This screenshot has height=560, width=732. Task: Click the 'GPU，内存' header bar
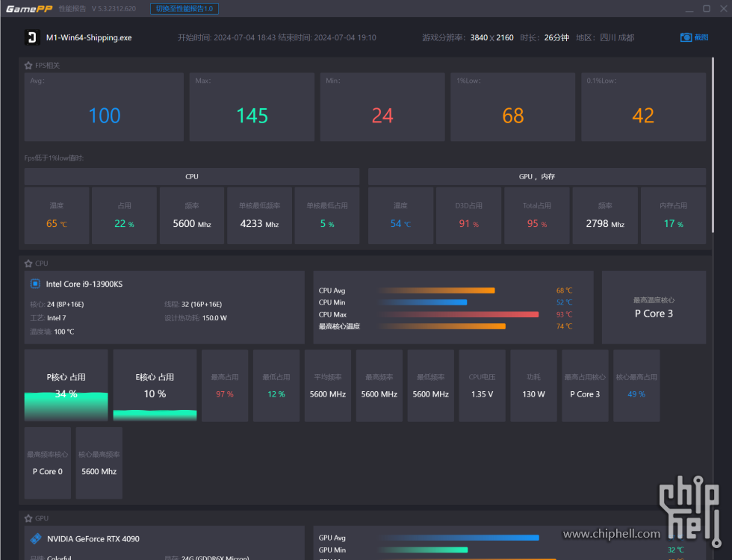point(537,176)
